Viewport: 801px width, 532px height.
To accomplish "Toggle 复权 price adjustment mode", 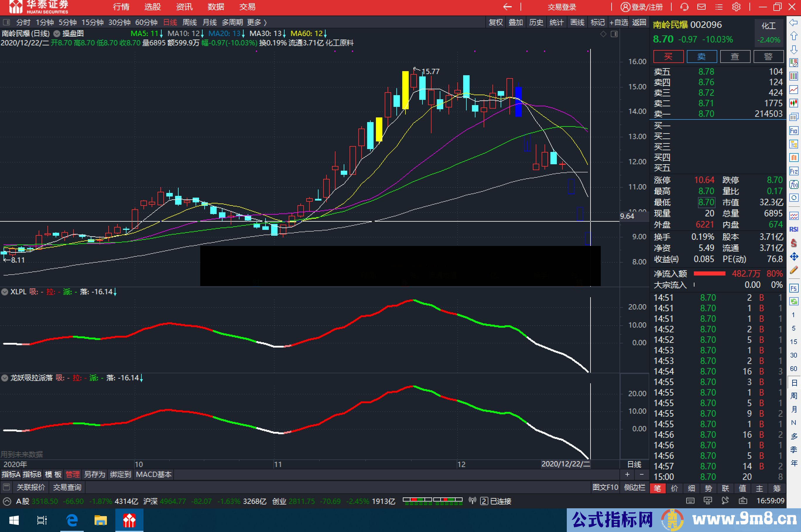I will click(x=496, y=22).
